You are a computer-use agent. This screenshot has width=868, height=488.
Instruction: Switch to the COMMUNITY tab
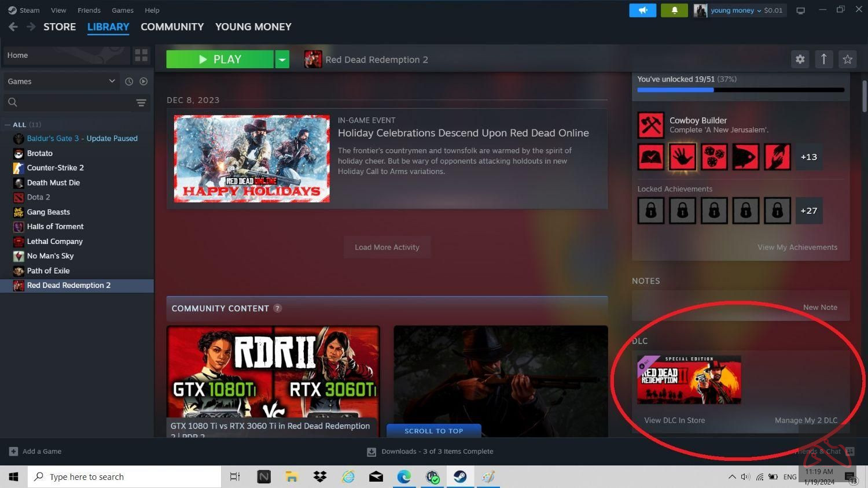tap(172, 27)
